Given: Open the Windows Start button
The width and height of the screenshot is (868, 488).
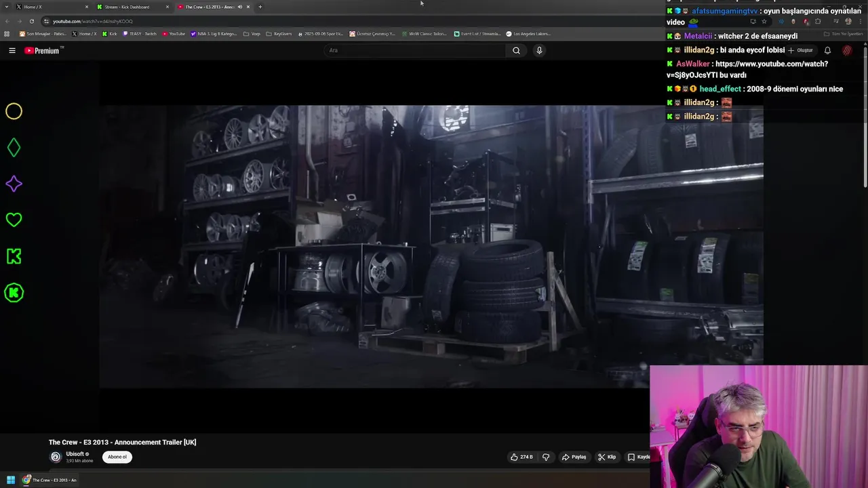Looking at the screenshot, I should click(x=11, y=480).
